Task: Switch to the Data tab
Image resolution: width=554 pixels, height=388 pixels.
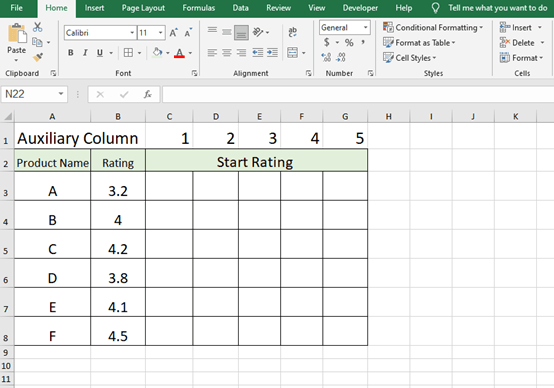Action: pyautogui.click(x=240, y=8)
